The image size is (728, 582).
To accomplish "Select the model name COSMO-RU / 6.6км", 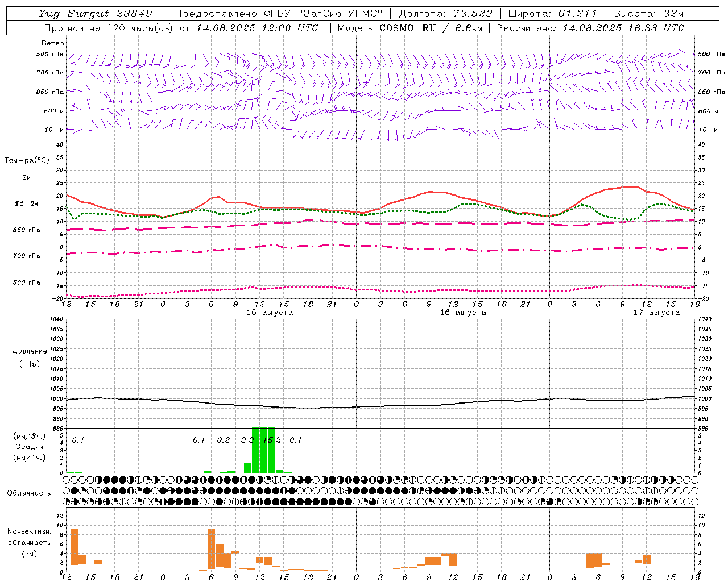I will click(x=431, y=28).
